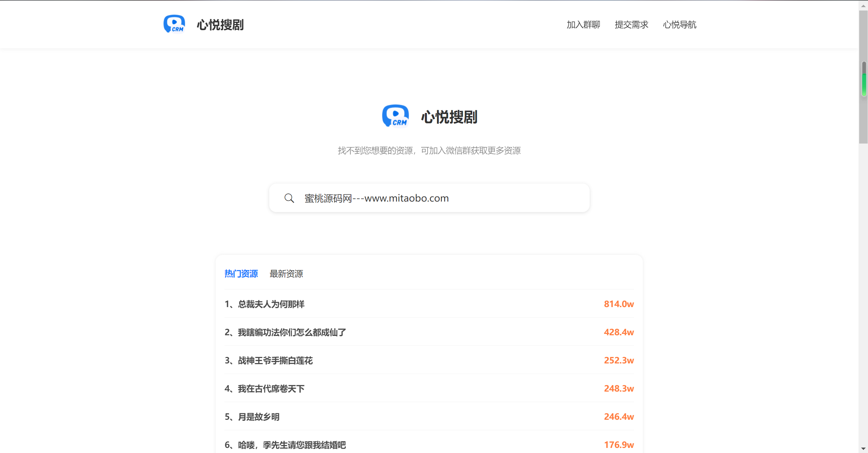The height and width of the screenshot is (453, 868).
Task: Click the 176.9w view count
Action: point(619,445)
